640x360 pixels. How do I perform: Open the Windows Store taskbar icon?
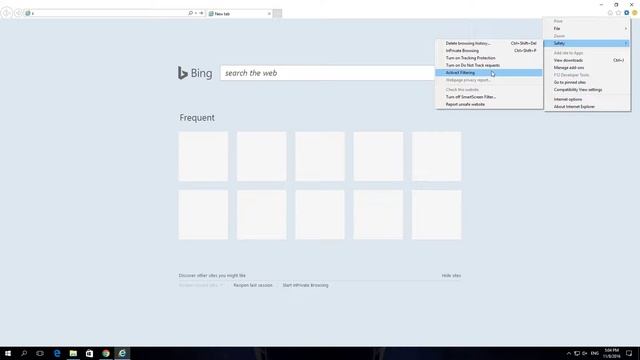click(x=89, y=353)
